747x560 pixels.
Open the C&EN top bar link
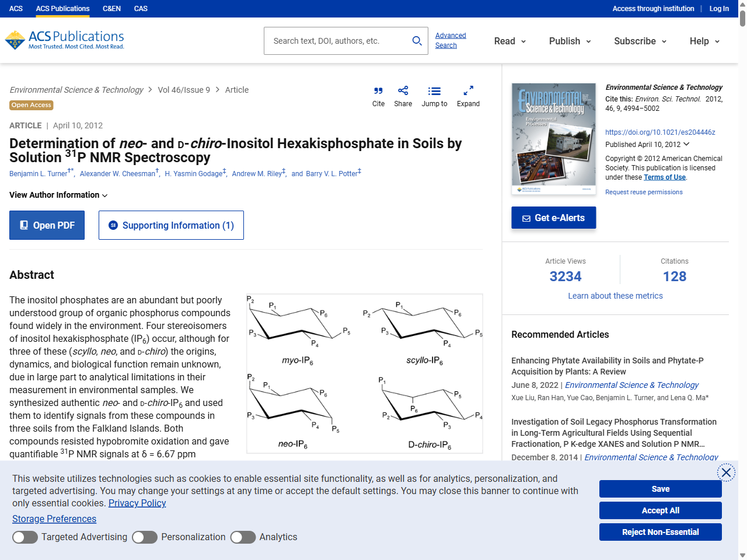(111, 9)
